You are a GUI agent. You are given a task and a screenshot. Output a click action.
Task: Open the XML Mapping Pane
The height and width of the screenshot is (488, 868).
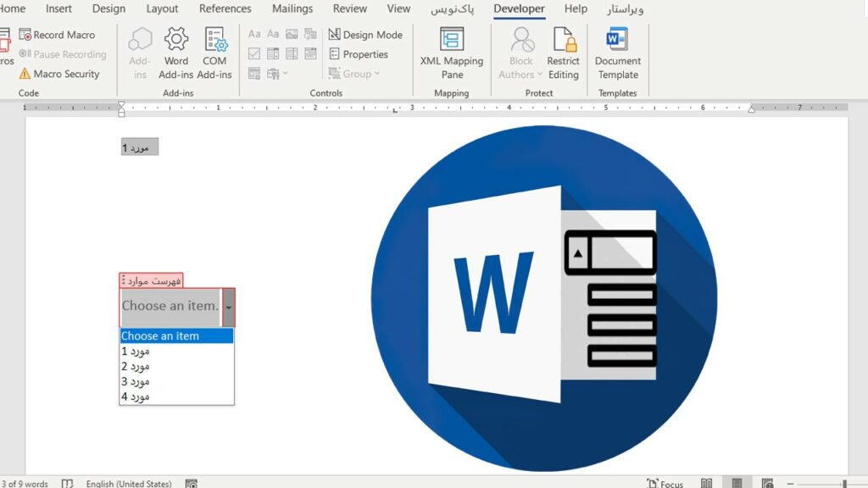tap(452, 53)
